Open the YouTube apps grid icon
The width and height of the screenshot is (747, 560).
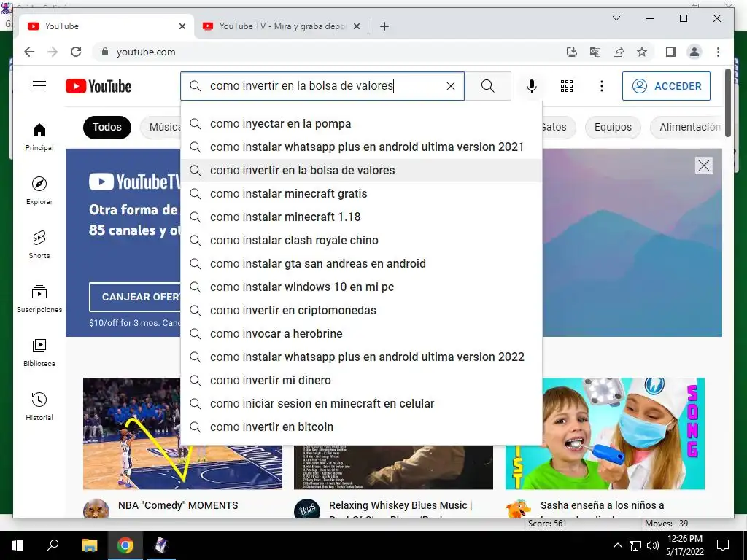[566, 86]
